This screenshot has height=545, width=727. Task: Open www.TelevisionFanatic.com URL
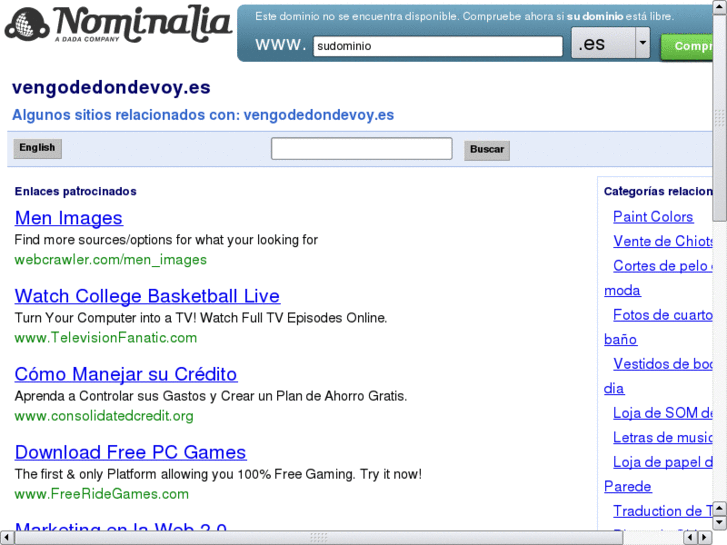106,338
